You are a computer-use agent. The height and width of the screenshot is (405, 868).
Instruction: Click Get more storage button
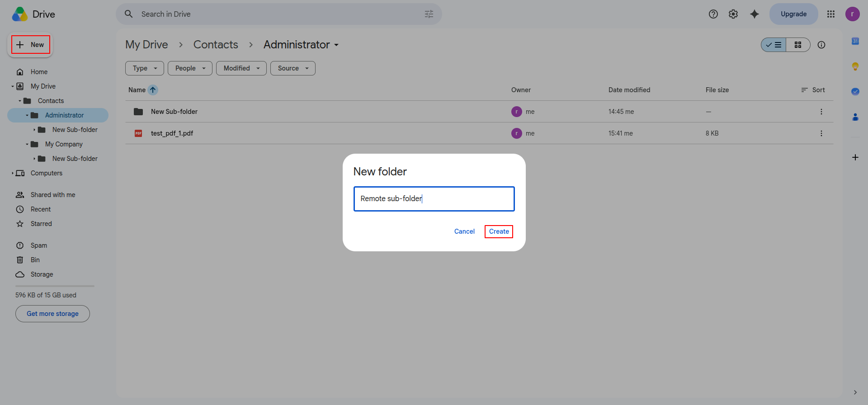pyautogui.click(x=52, y=314)
